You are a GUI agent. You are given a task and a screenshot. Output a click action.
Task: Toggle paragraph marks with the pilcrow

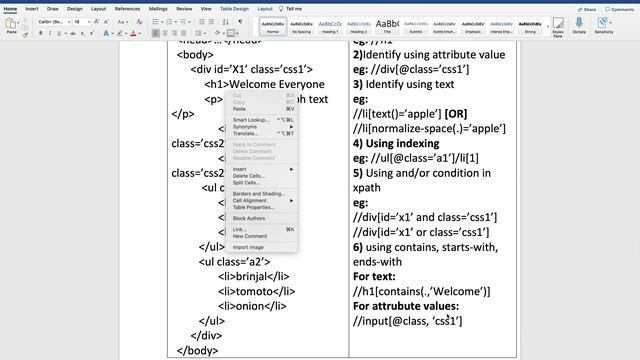[x=240, y=22]
